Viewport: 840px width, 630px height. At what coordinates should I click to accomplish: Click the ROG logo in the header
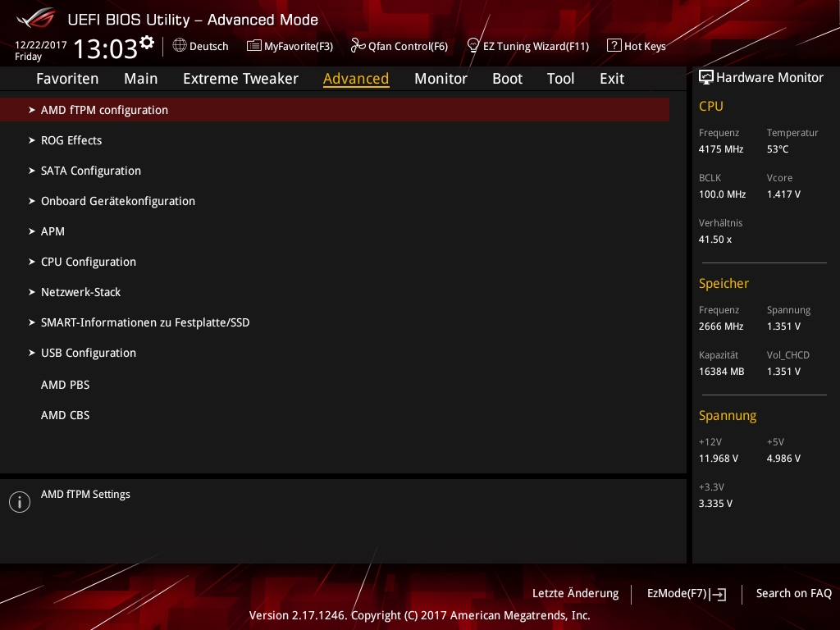pos(36,20)
